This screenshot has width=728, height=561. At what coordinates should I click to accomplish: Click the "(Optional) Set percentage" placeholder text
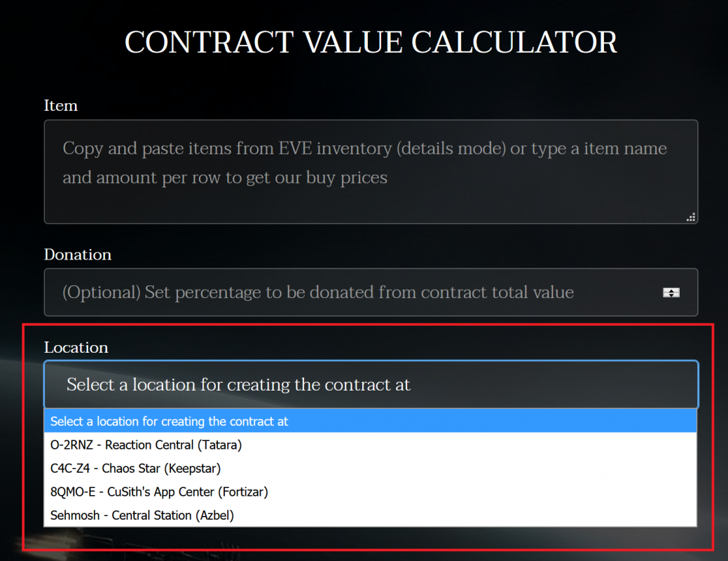(318, 292)
